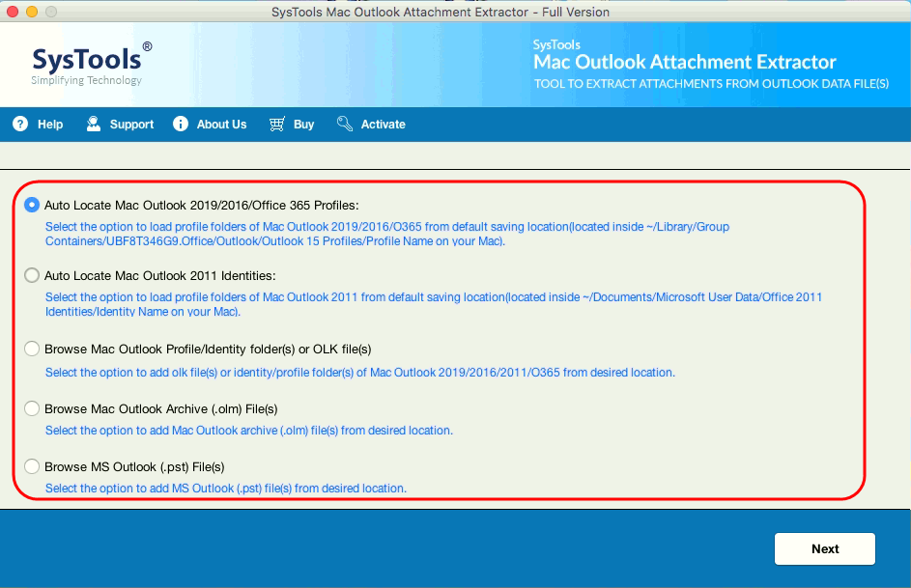Click the About Us info icon
The height and width of the screenshot is (588, 911).
pos(180,124)
